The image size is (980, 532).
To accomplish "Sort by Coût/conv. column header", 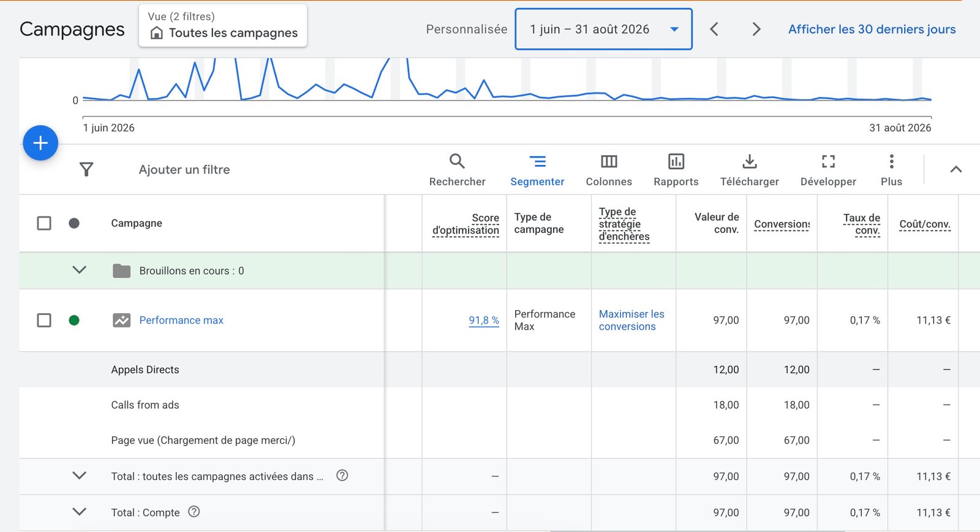I will pos(925,224).
